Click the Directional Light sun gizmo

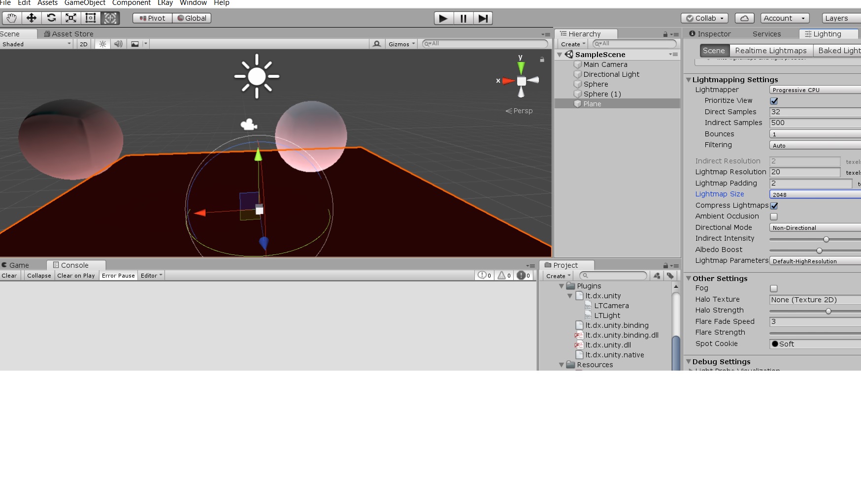point(257,76)
